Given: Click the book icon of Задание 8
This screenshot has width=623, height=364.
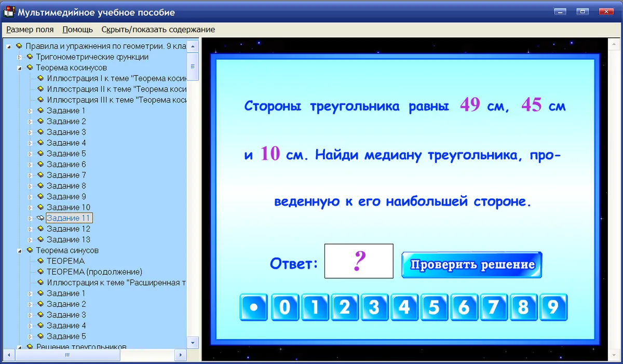Looking at the screenshot, I should (x=40, y=186).
